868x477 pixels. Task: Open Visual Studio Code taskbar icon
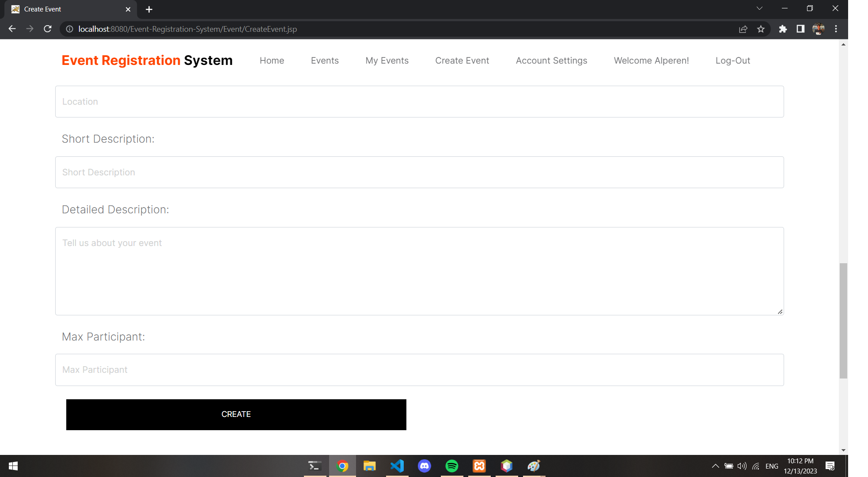(x=397, y=466)
